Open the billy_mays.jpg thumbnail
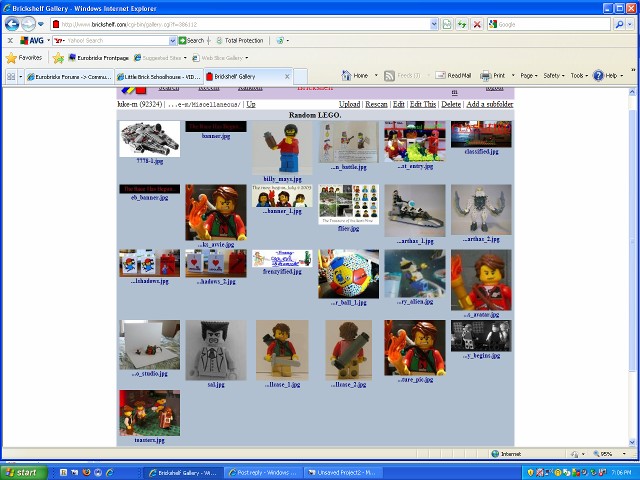 (282, 148)
